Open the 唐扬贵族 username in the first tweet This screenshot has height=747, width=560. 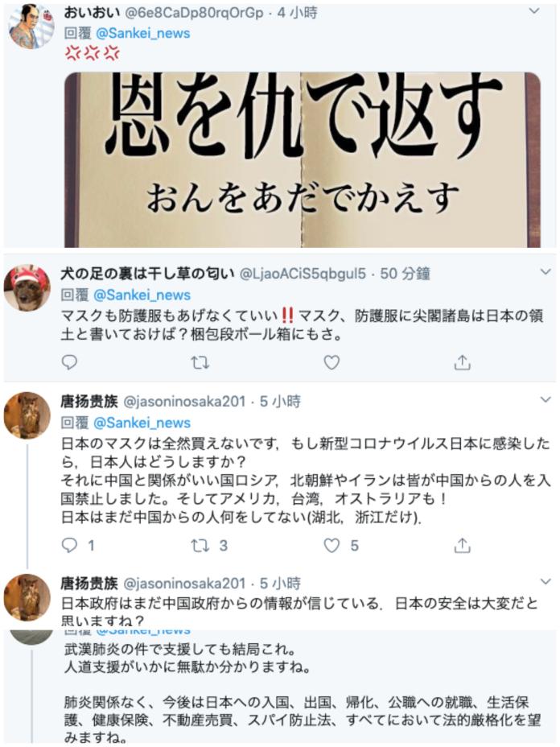(89, 402)
